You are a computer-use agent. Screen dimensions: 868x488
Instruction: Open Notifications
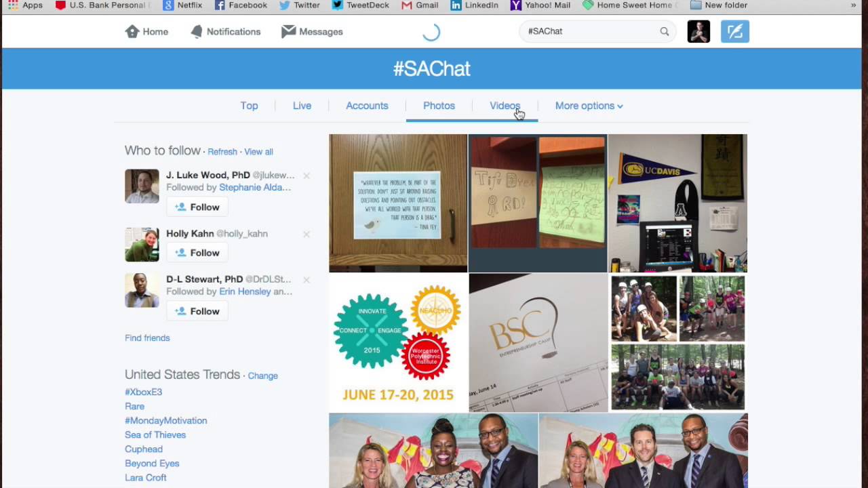[x=225, y=32]
